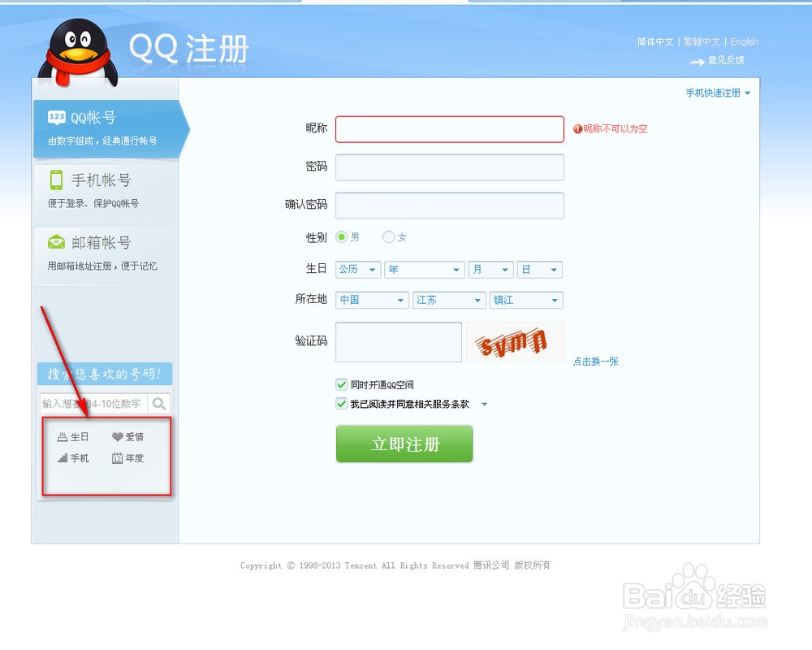Open the 意见反馈 feedback link

click(x=725, y=60)
